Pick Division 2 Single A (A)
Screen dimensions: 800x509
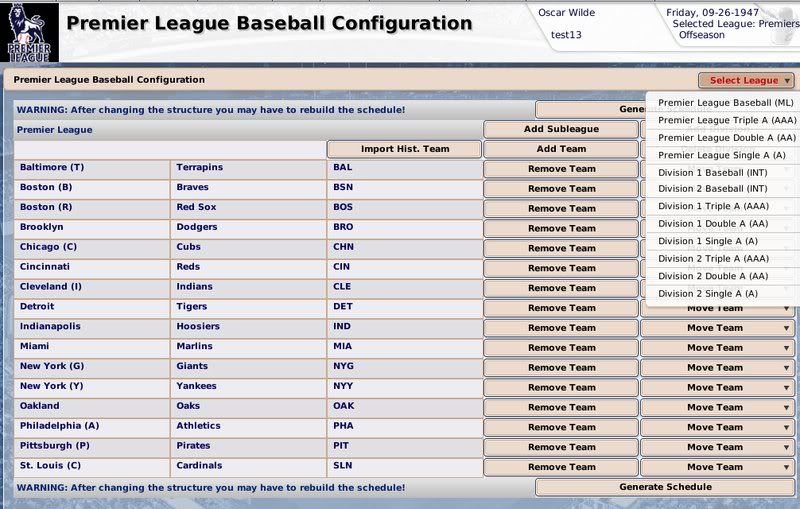[708, 293]
